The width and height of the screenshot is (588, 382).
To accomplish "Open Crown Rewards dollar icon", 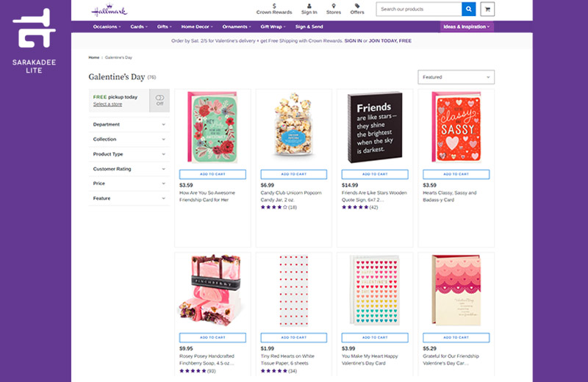I will click(x=274, y=6).
